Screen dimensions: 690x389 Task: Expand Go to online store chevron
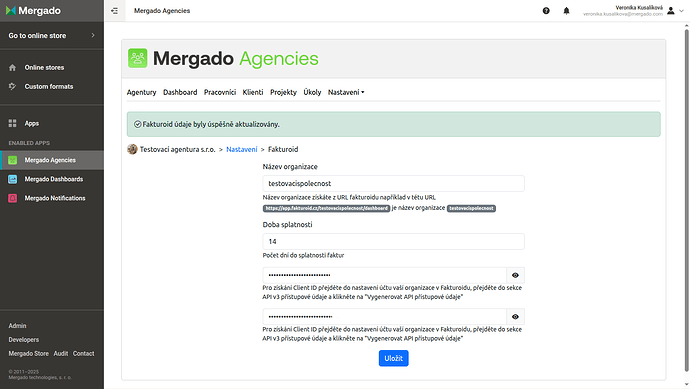(x=93, y=35)
